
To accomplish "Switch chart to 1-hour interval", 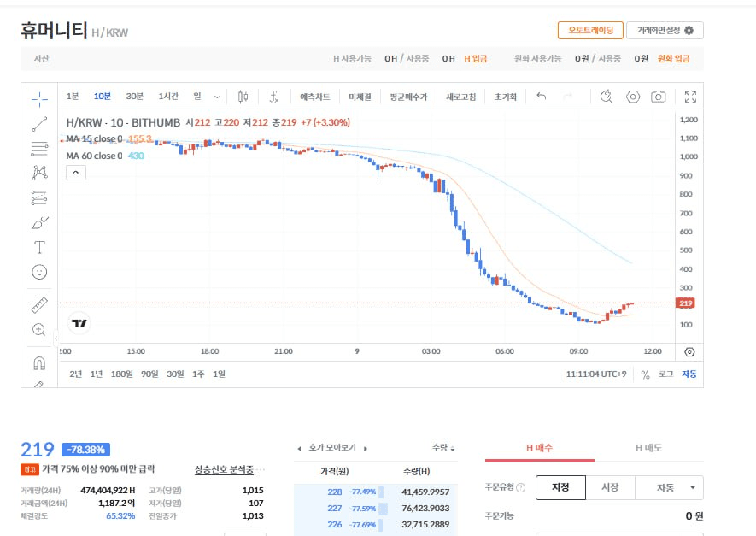I will pyautogui.click(x=168, y=97).
